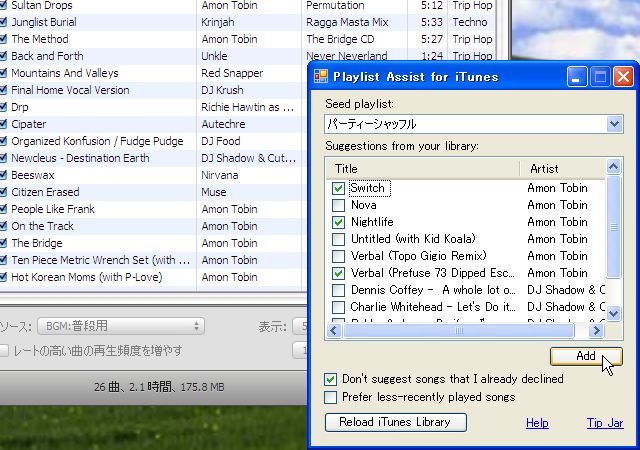Click artist Red Snapper in iTunes list
This screenshot has height=450, width=640.
click(232, 73)
